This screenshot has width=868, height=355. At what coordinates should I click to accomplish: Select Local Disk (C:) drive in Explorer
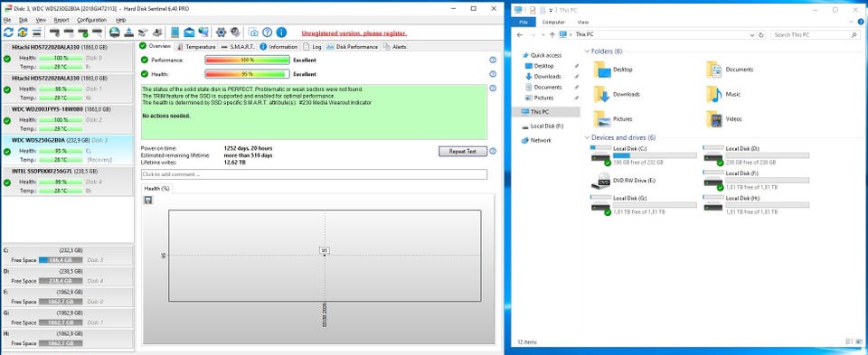pyautogui.click(x=644, y=155)
